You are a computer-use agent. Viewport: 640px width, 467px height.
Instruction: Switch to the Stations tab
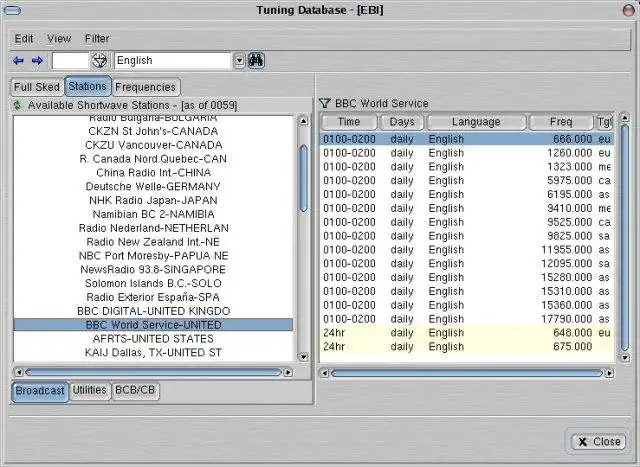pyautogui.click(x=87, y=86)
